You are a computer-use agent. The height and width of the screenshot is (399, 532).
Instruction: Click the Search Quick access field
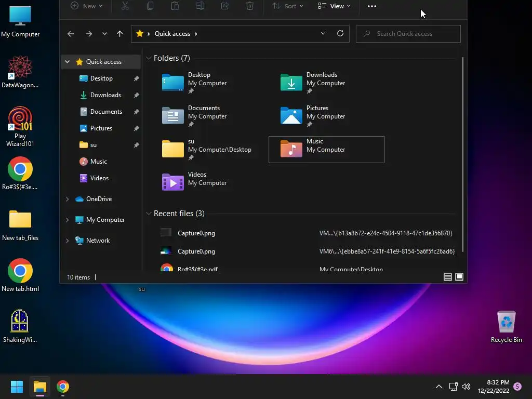coord(408,34)
